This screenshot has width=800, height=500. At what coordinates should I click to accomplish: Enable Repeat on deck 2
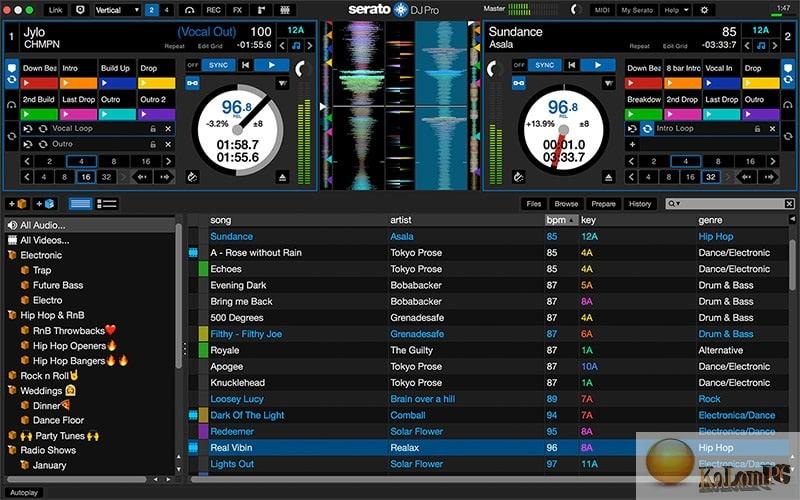639,46
